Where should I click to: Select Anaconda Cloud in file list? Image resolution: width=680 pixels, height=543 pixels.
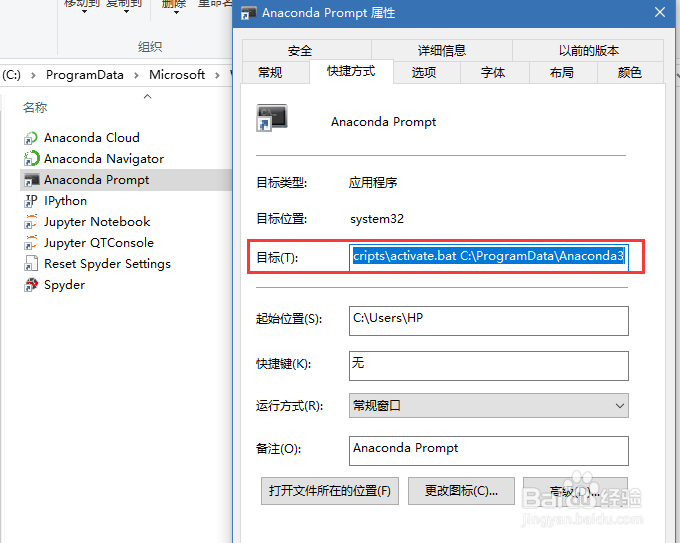(x=92, y=138)
